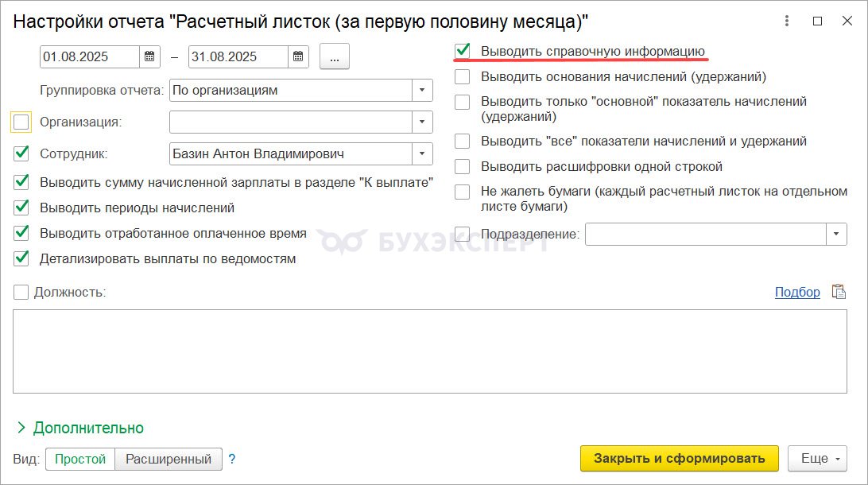
Task: Enable Выводить расшифровки одной строкой
Action: (x=463, y=167)
